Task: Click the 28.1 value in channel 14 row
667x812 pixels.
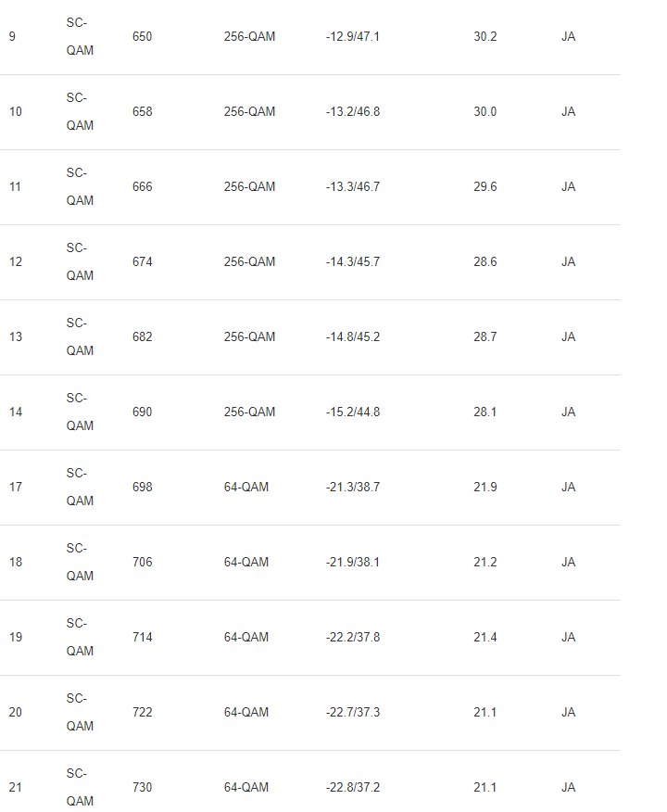Action: 485,412
